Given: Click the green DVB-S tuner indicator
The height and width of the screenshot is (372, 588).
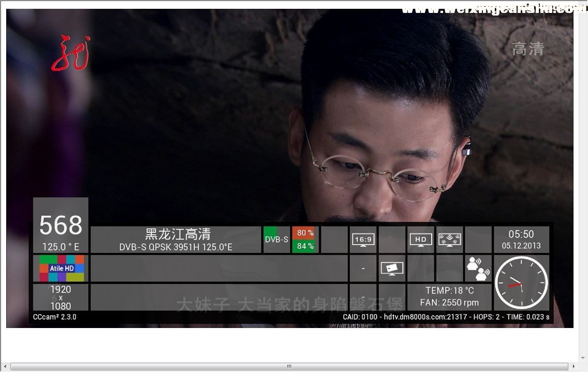Looking at the screenshot, I should (x=276, y=239).
